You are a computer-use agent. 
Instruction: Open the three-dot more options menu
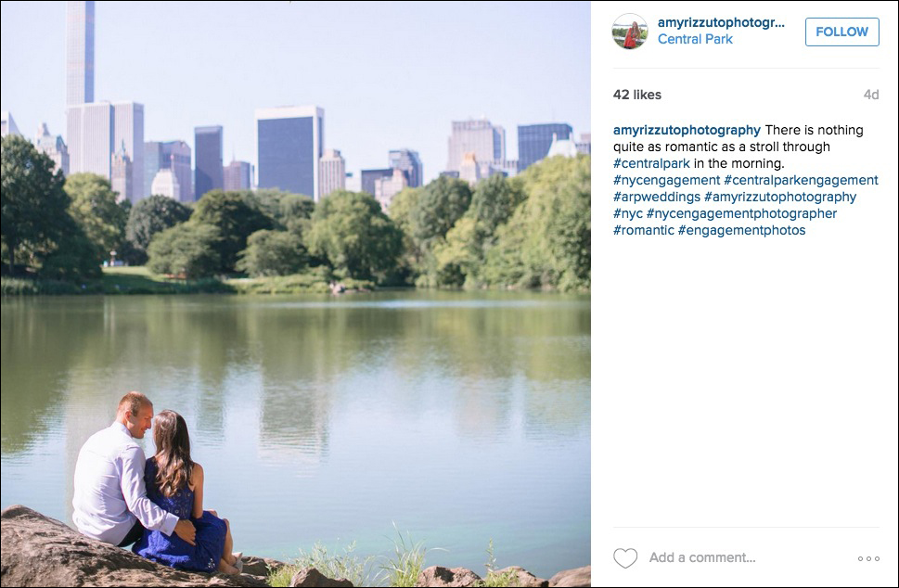pyautogui.click(x=868, y=558)
